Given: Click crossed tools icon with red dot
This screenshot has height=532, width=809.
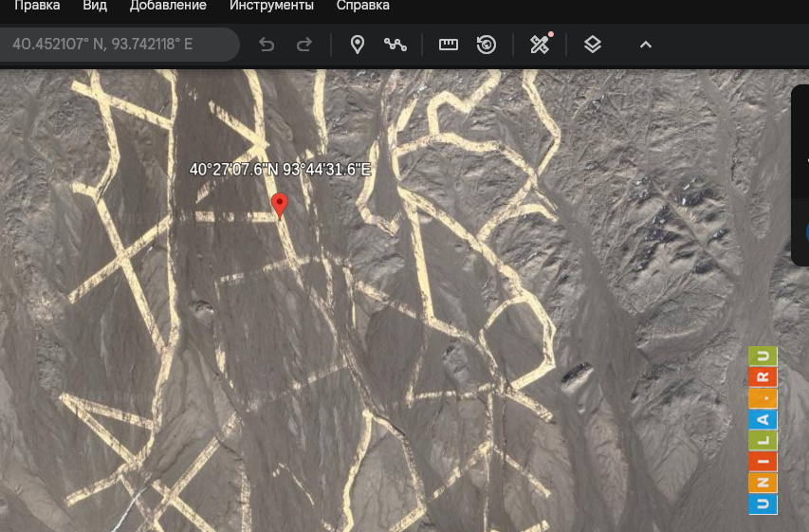Looking at the screenshot, I should tap(540, 45).
